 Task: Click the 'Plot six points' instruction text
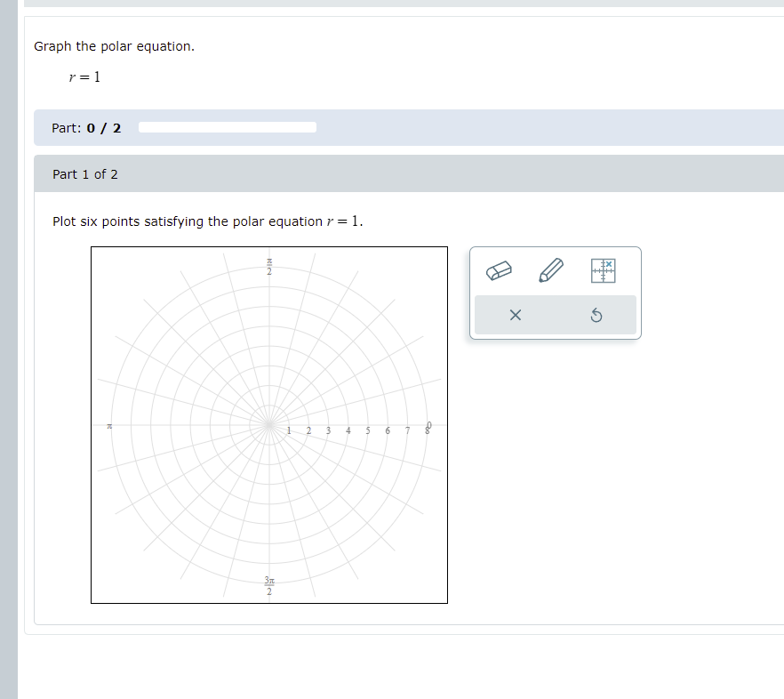[x=207, y=221]
